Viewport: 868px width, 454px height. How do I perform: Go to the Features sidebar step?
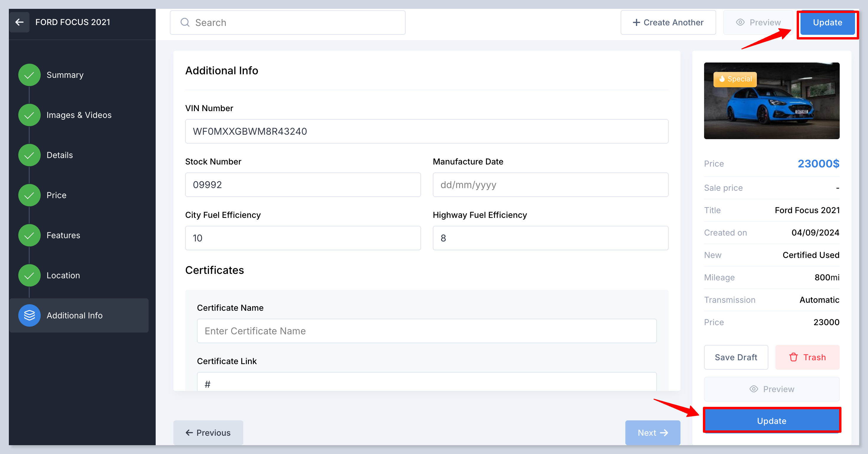click(x=63, y=235)
